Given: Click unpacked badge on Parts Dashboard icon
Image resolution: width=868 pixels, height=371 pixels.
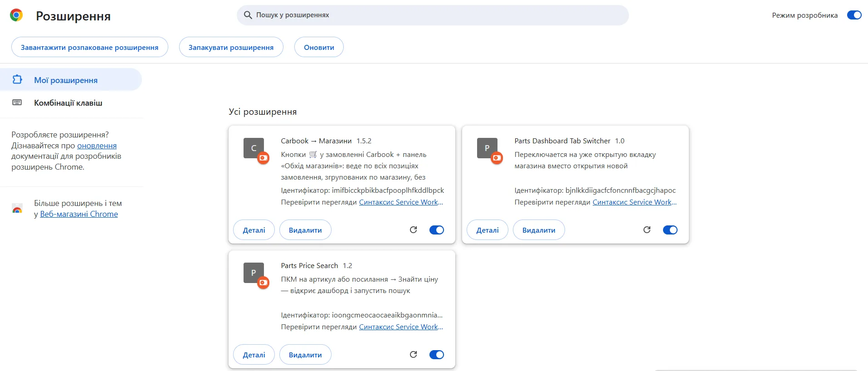Looking at the screenshot, I should [x=497, y=158].
